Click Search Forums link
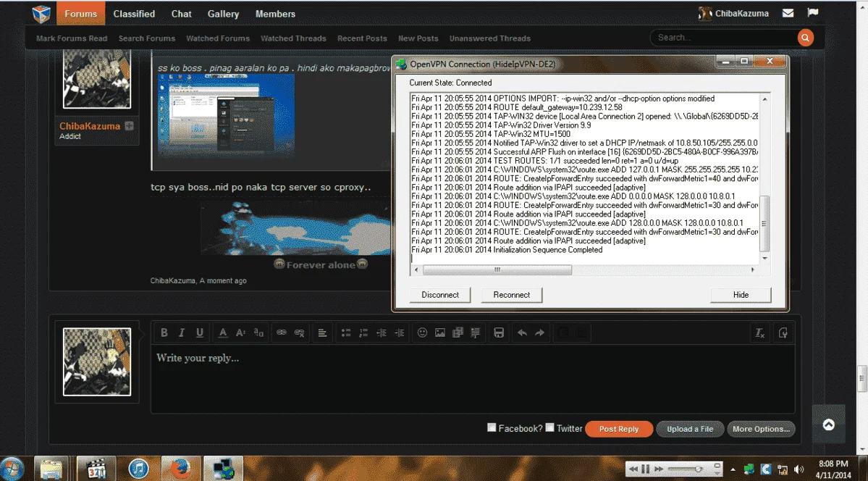The image size is (868, 481). coord(147,38)
